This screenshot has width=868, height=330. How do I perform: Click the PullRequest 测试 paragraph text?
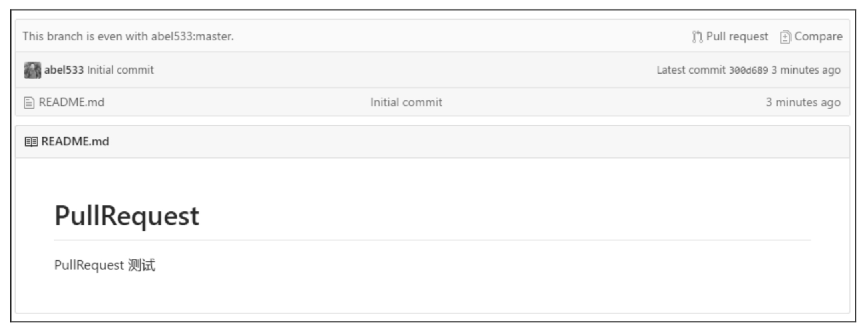105,265
